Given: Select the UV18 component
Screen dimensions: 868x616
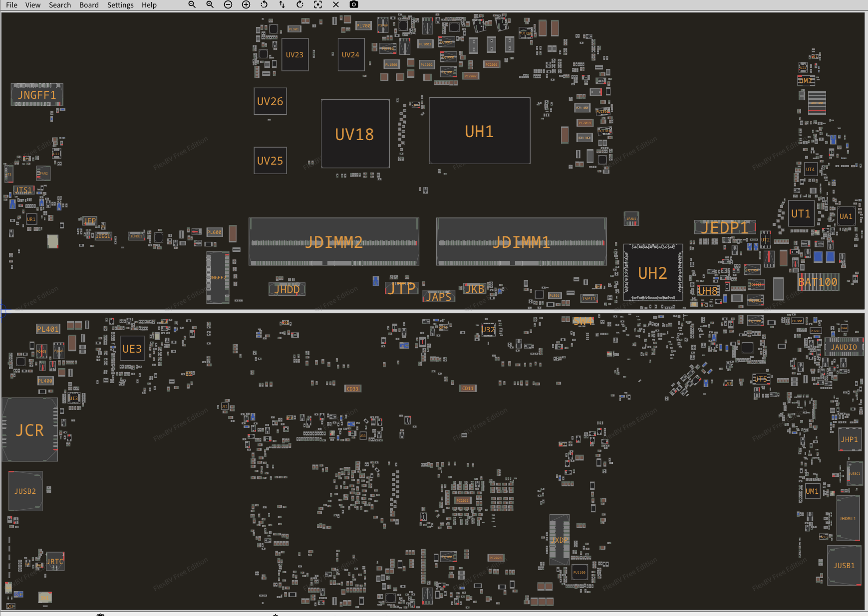Looking at the screenshot, I should pos(354,134).
